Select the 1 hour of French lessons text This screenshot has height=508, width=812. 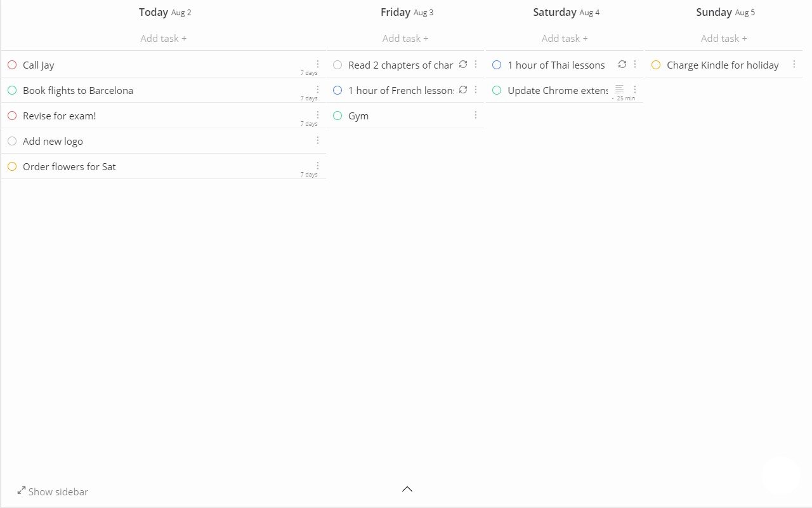click(401, 90)
